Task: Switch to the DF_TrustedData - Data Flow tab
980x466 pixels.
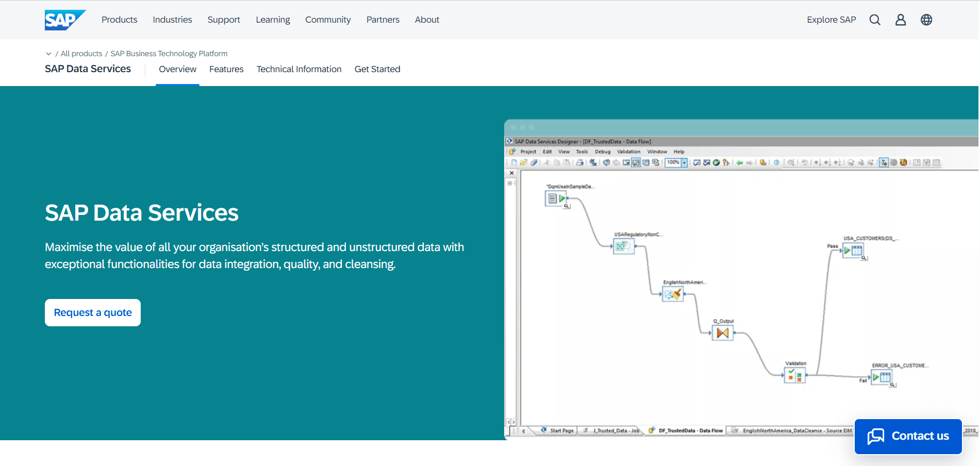Action: 686,430
